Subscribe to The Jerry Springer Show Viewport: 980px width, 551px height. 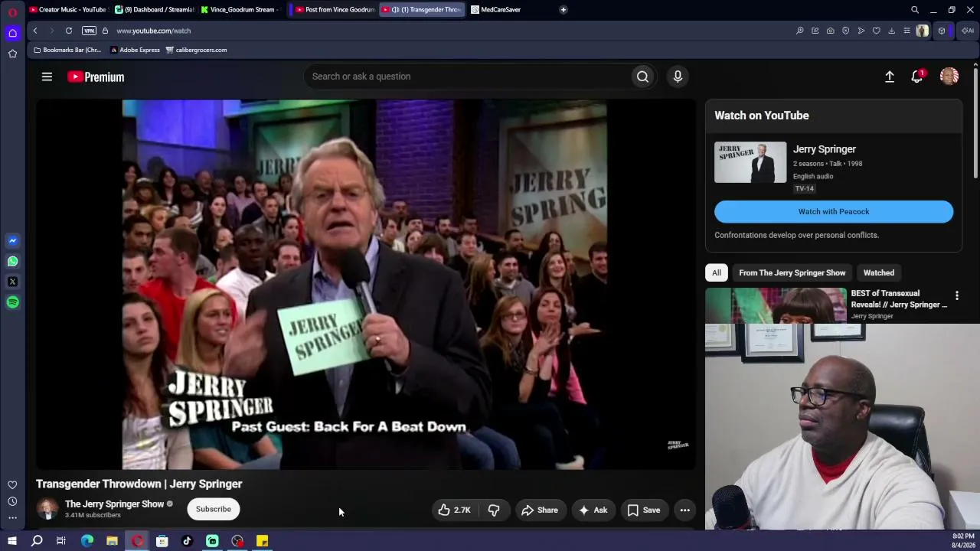(x=213, y=509)
